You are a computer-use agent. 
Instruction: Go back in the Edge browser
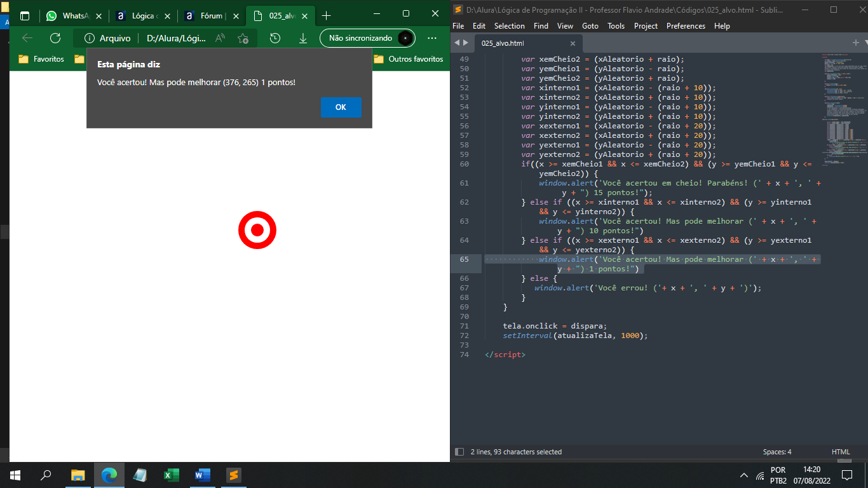pos(27,38)
